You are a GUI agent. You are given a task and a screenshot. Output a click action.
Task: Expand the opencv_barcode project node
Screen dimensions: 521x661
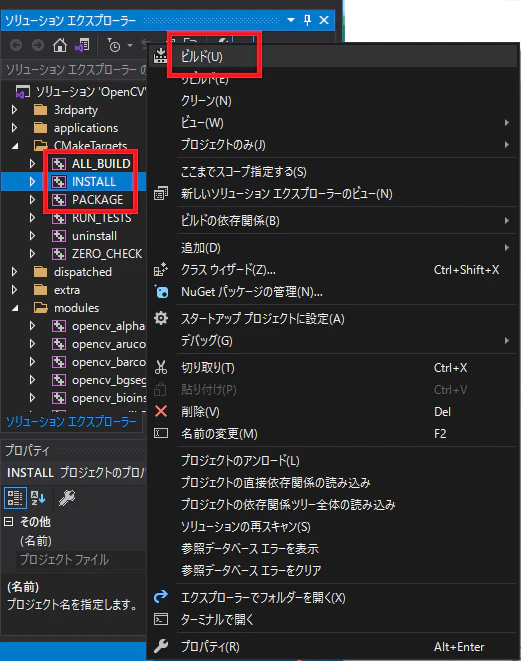point(32,362)
